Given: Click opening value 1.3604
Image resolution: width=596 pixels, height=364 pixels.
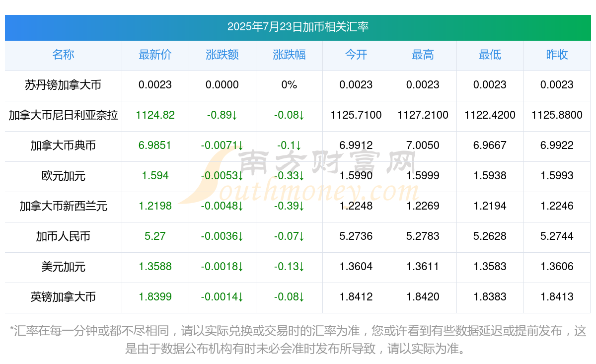Looking at the screenshot, I should coord(356,267).
